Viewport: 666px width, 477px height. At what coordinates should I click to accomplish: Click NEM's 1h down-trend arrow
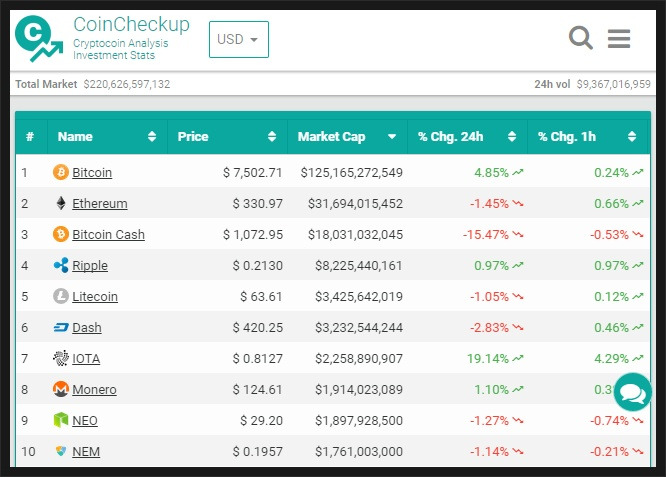(x=638, y=451)
